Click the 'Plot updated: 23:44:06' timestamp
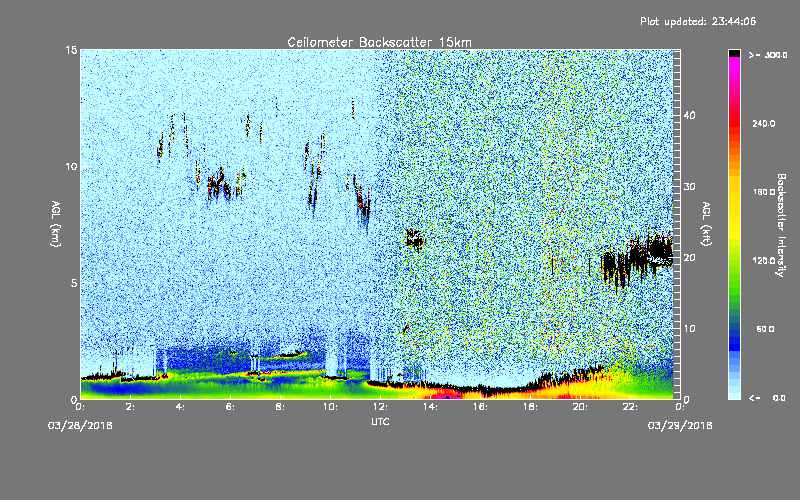The height and width of the screenshot is (500, 800). coord(698,21)
